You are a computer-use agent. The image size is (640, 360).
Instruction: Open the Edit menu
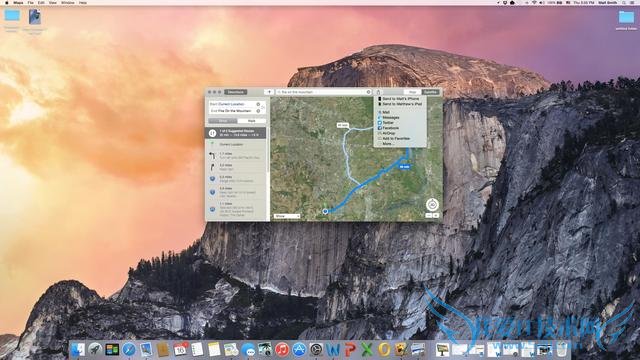(x=41, y=2)
